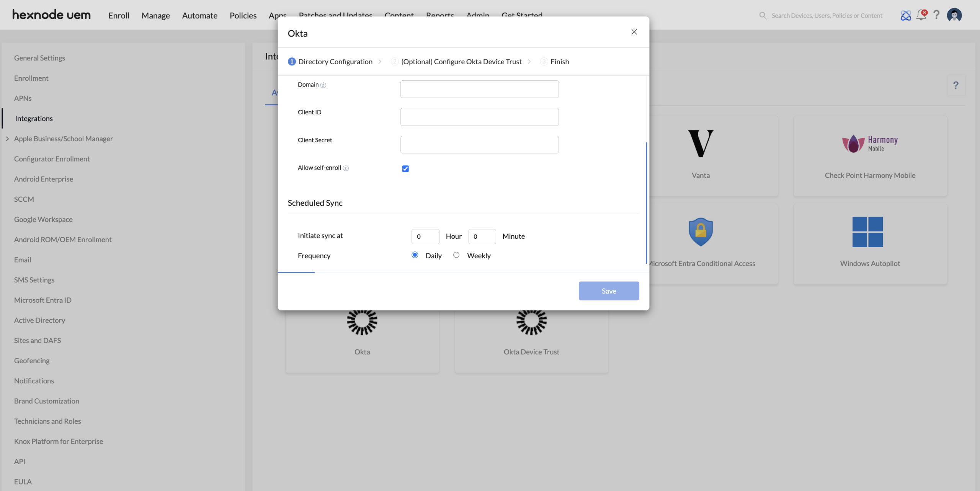Click the Domain input field

point(479,89)
